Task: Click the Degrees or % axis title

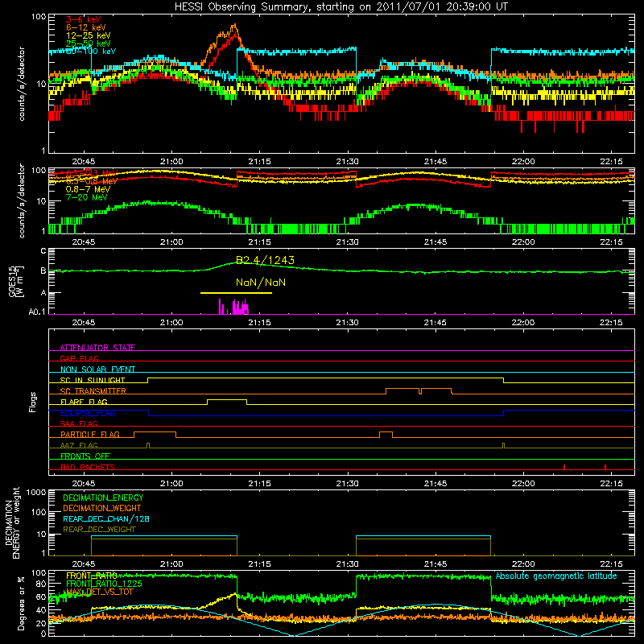Action: coord(21,603)
